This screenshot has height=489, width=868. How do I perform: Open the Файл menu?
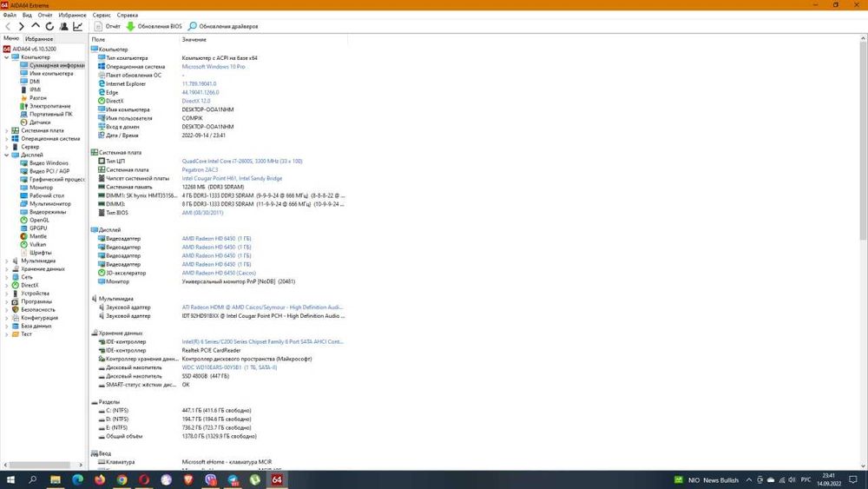click(x=10, y=15)
